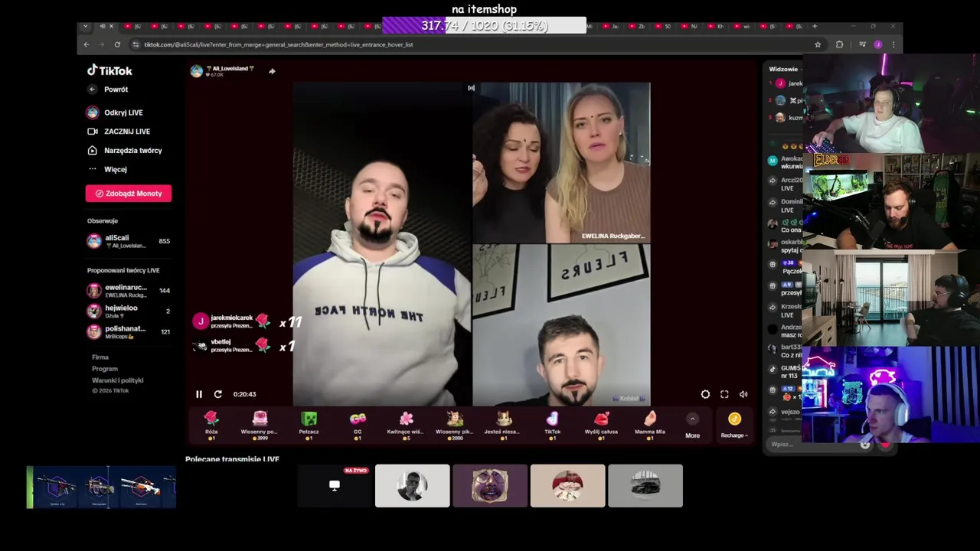Click the Zdobądź Monety button

point(129,194)
